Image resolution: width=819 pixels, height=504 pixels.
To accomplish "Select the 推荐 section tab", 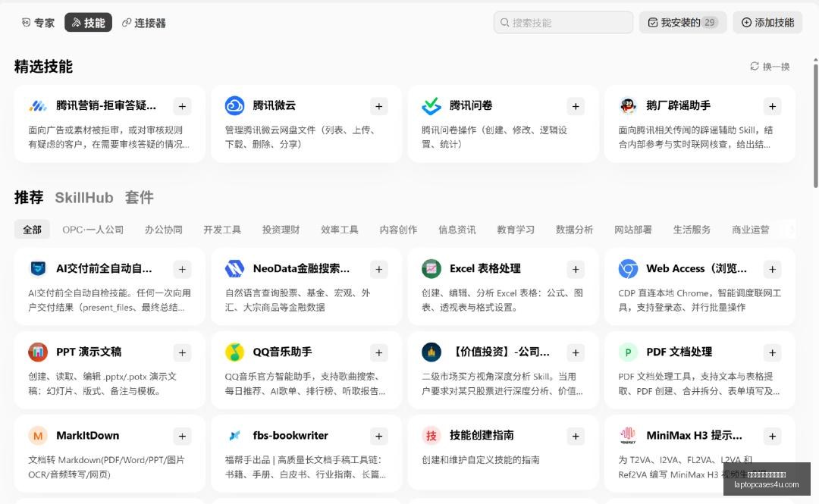I will pos(29,197).
